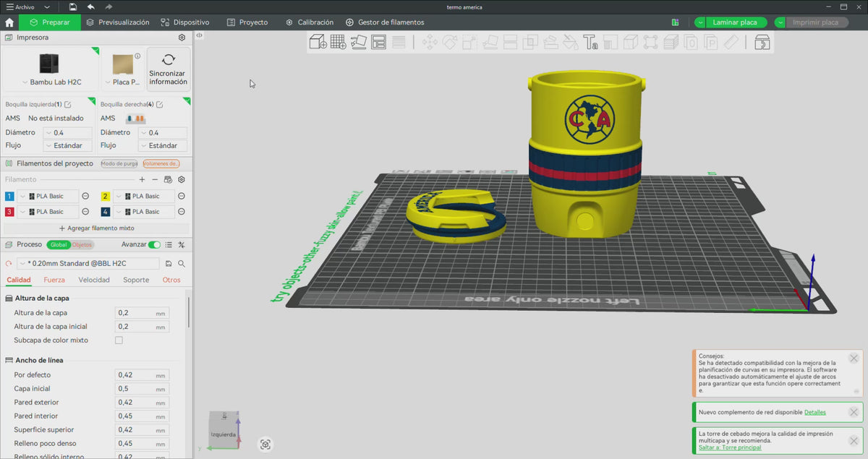
Task: Select the Mesh boolean tool icon
Action: pos(529,42)
